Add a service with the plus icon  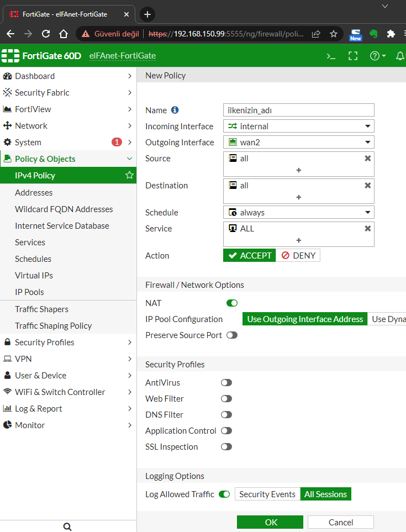[x=299, y=240]
